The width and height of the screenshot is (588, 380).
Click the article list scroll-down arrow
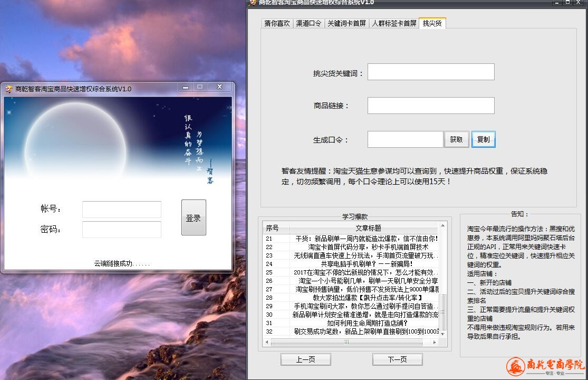(443, 334)
